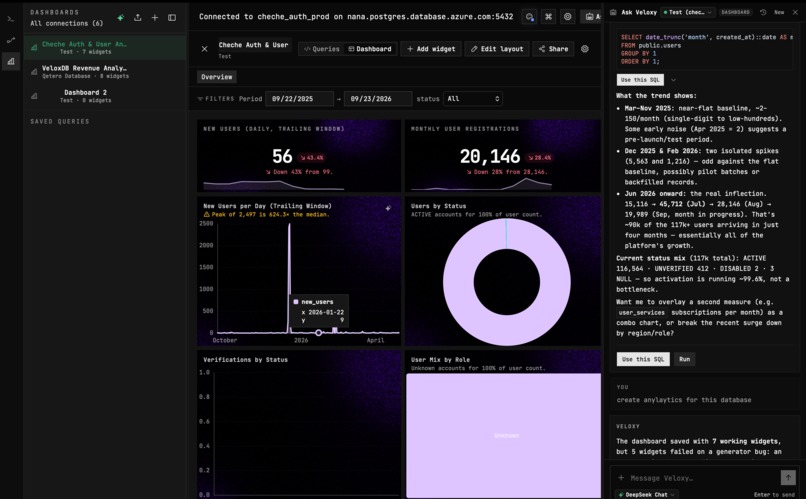Click the Users by Status donut chart
This screenshot has height=499, width=806.
506,282
